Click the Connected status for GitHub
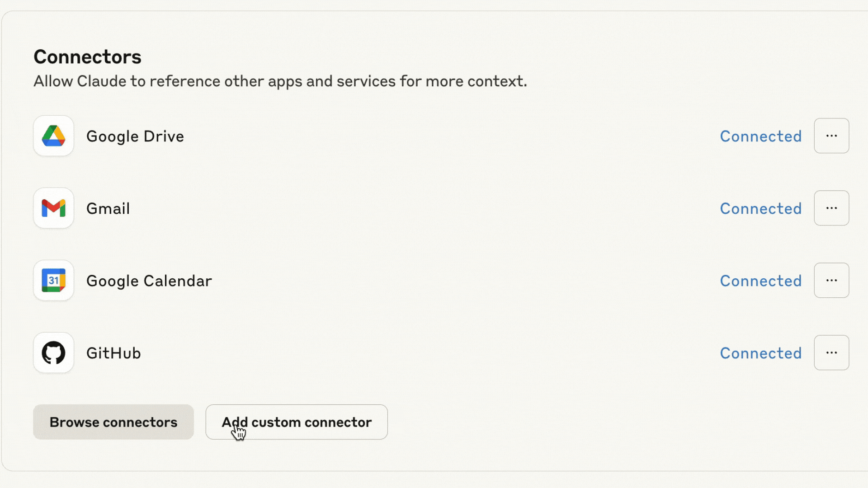This screenshot has width=868, height=488. pos(760,353)
